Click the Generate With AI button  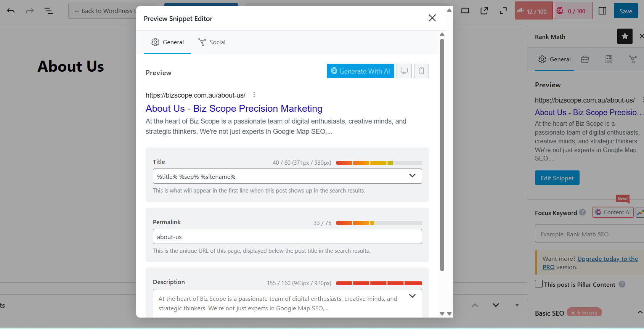pos(360,71)
